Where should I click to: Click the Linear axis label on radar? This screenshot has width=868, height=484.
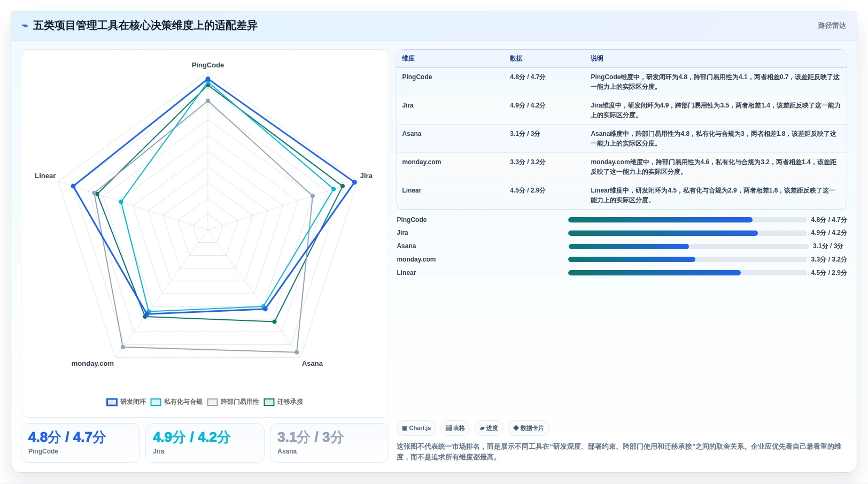coord(45,176)
